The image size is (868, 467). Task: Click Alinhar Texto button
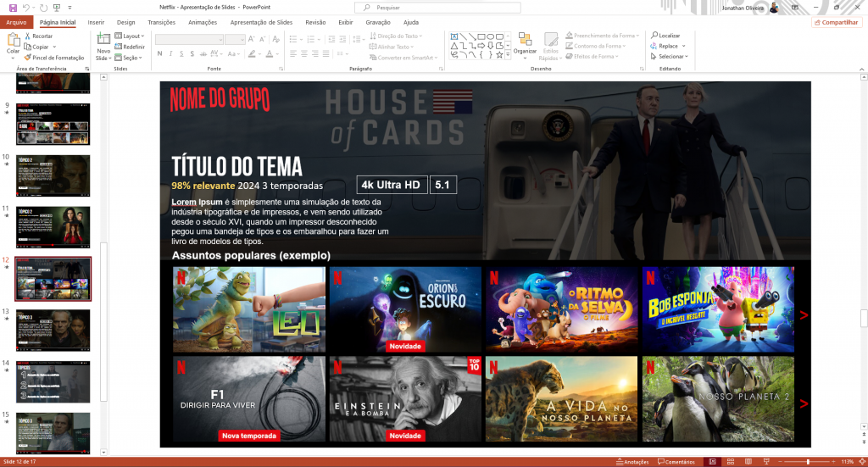[392, 47]
